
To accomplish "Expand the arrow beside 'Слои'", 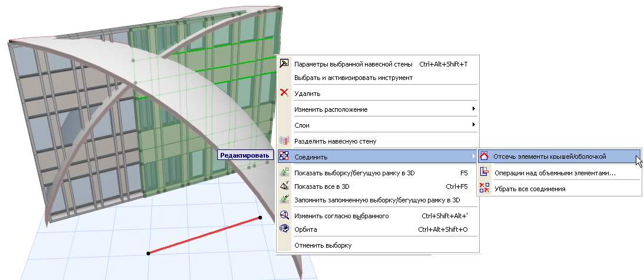I will (x=473, y=124).
